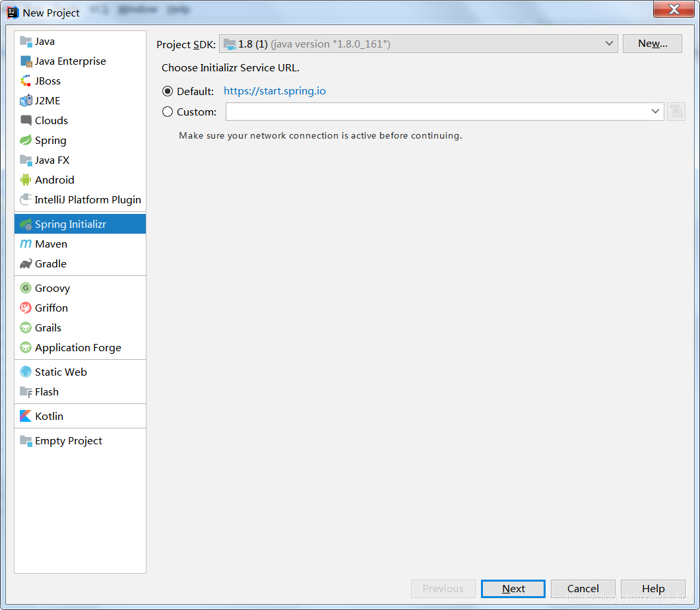Click the download icon beside Custom field

[676, 111]
